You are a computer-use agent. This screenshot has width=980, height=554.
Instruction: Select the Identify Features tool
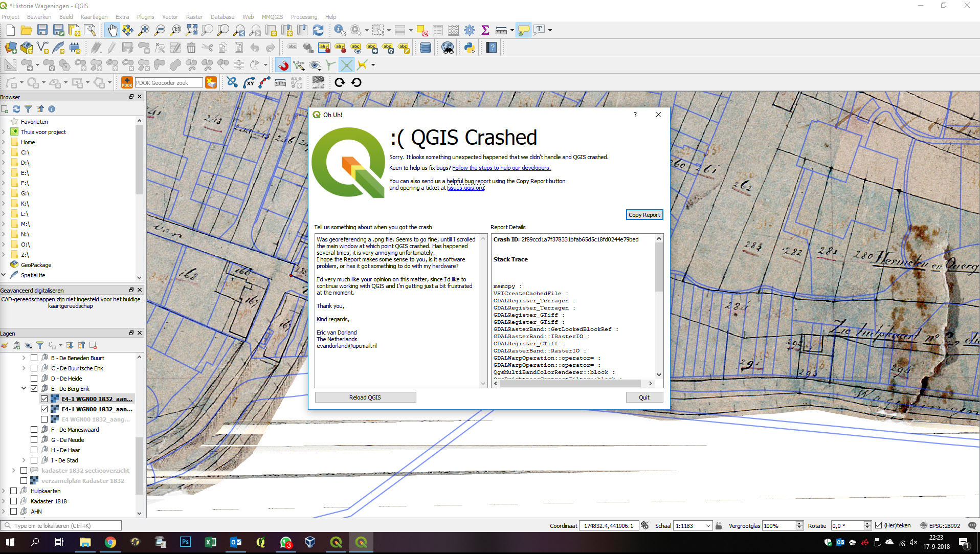tap(340, 30)
